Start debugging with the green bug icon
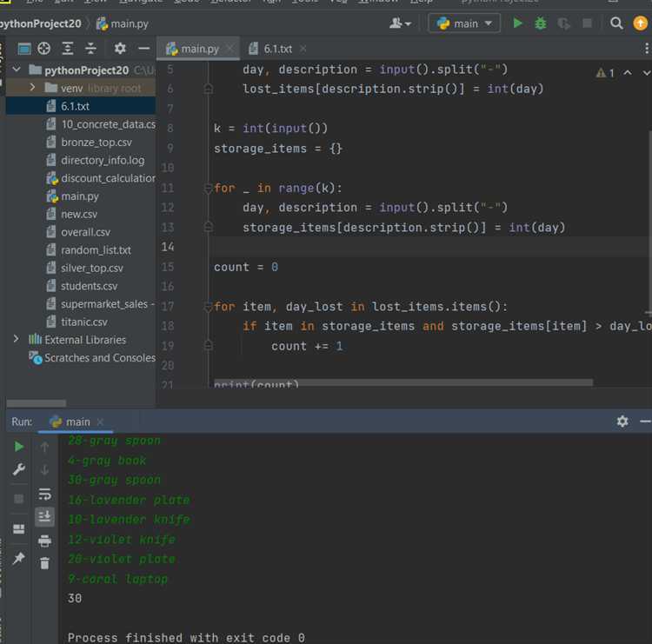Screen dimensions: 652x644 540,23
